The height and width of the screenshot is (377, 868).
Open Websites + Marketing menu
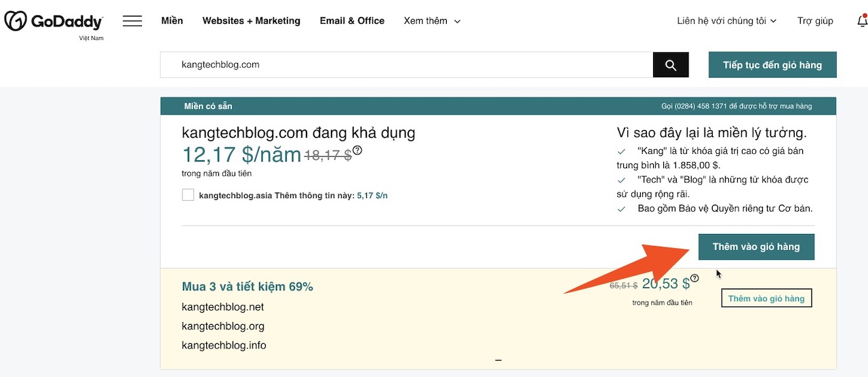pyautogui.click(x=251, y=21)
